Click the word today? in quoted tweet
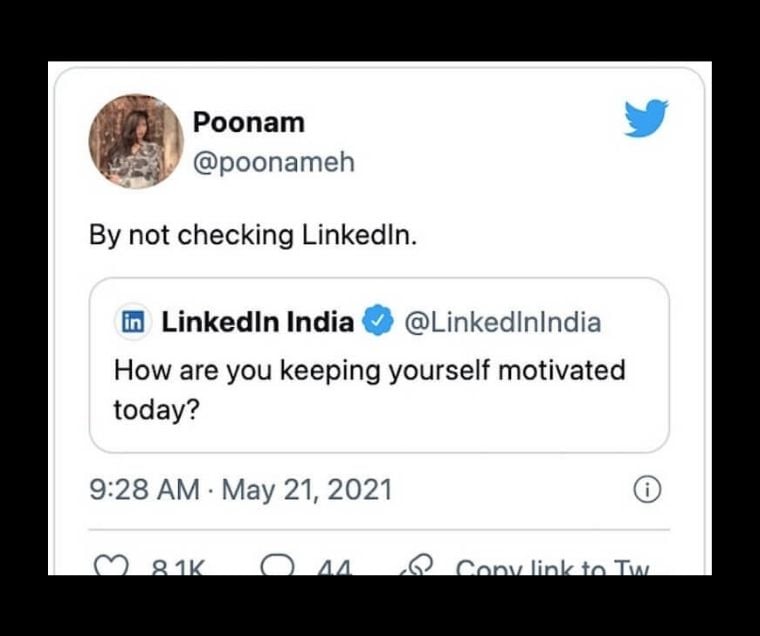Viewport: 760px width, 636px height. (157, 410)
